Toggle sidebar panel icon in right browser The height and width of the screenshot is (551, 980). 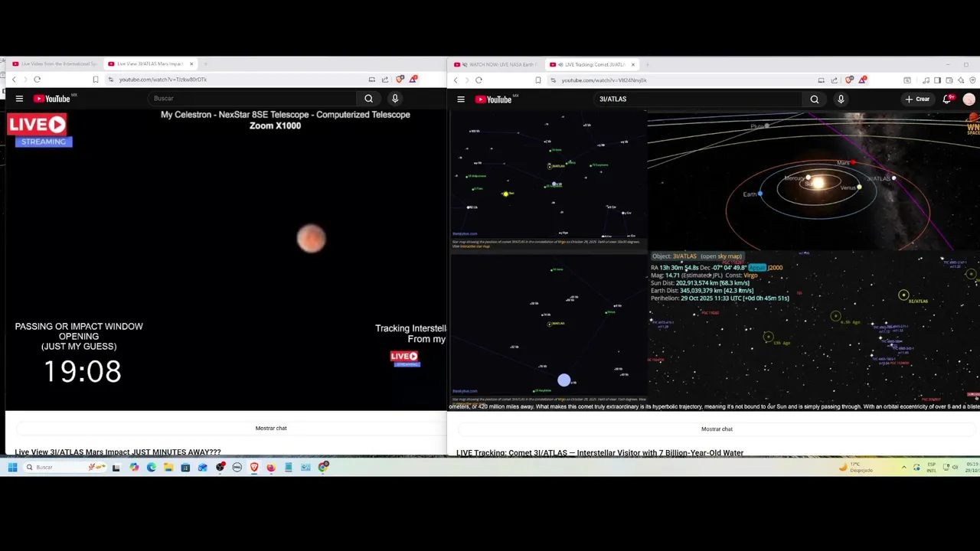pyautogui.click(x=937, y=80)
